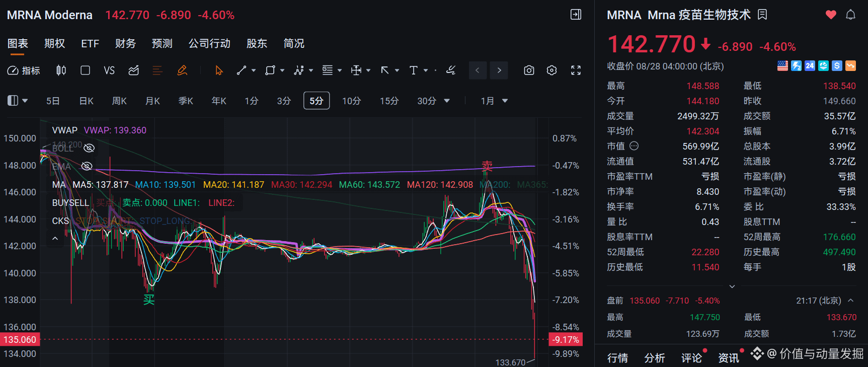Select the trend line drawing tool
The width and height of the screenshot is (868, 367).
(x=242, y=70)
